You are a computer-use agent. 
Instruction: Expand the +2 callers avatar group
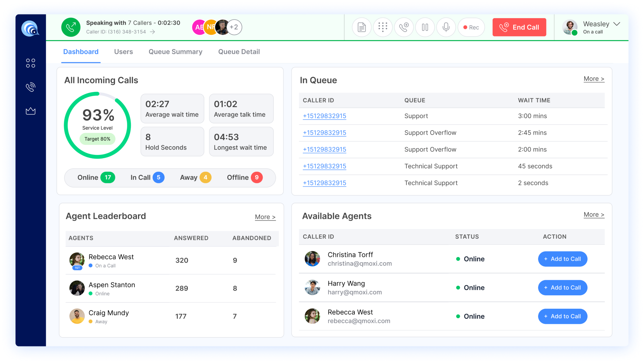pyautogui.click(x=234, y=27)
